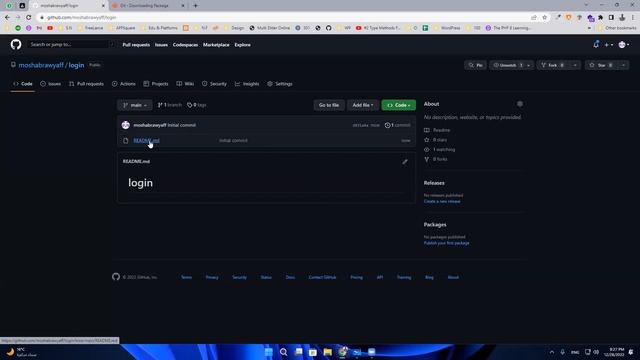Viewport: 640px width, 360px height.
Task: Open the Add file dropdown
Action: click(x=362, y=105)
